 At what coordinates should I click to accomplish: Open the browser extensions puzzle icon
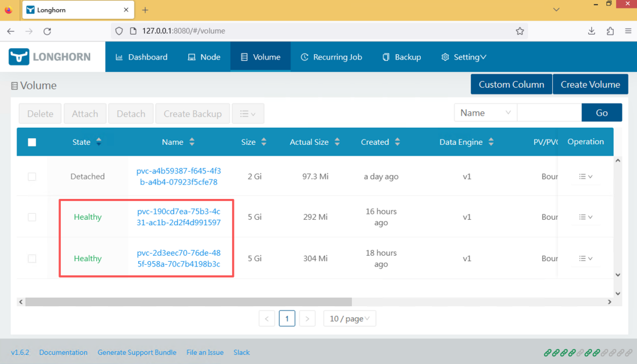click(610, 31)
